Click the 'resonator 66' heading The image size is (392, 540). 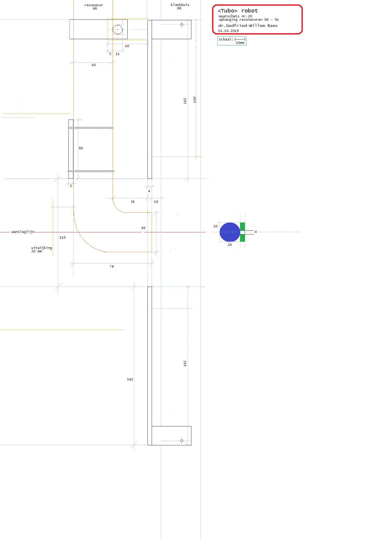[x=94, y=7]
